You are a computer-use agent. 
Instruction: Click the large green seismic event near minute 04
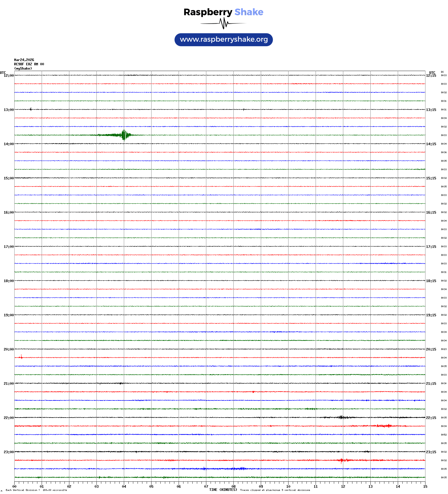[124, 135]
